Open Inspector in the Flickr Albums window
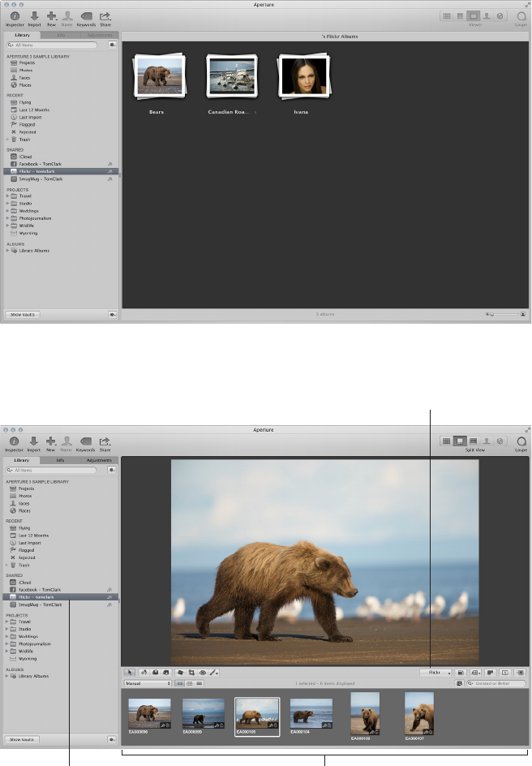Viewport: 532px width, 766px height. (15, 19)
